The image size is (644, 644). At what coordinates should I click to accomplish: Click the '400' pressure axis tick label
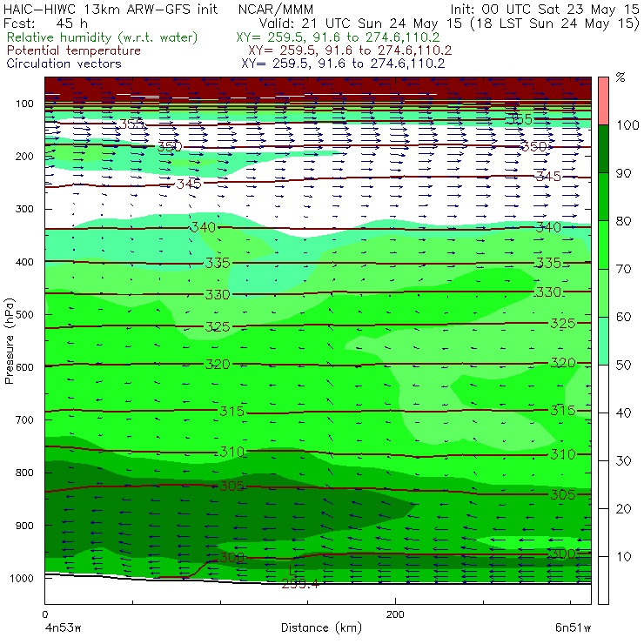24,262
